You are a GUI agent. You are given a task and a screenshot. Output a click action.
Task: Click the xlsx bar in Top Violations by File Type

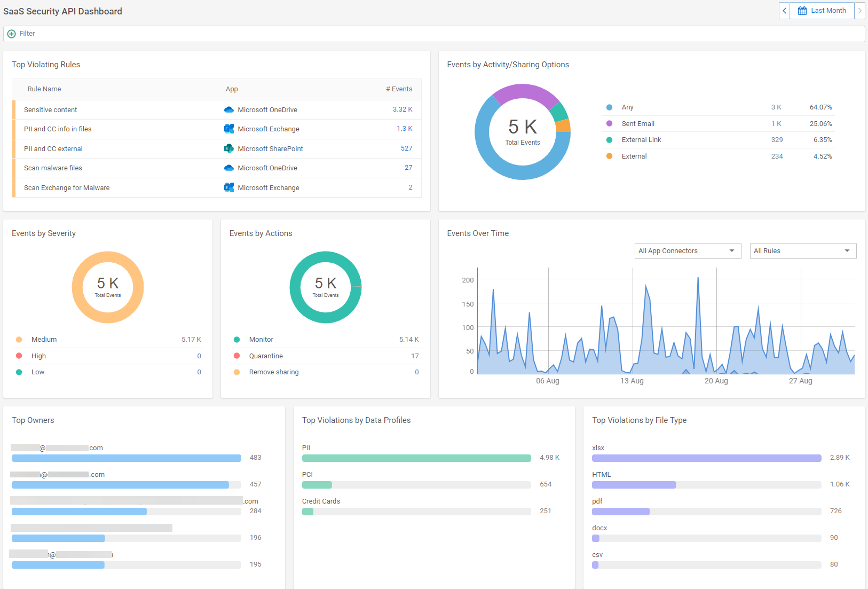pos(706,458)
